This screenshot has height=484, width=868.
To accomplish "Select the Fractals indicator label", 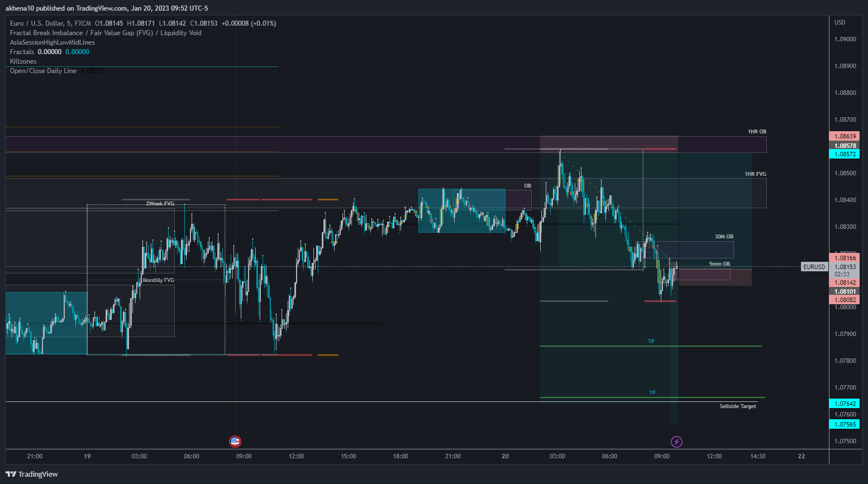I will tap(22, 52).
